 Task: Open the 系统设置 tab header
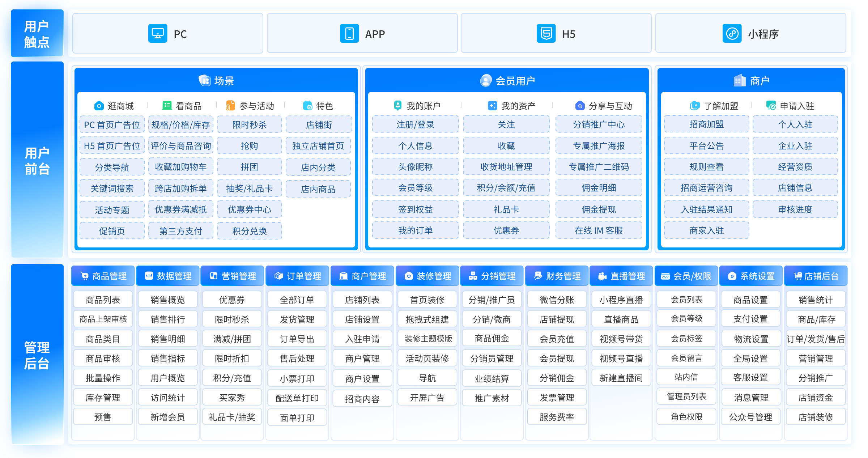[751, 276]
